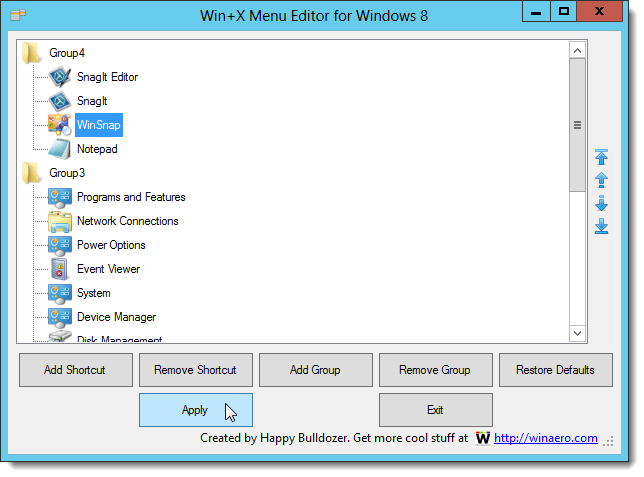Click the Remove Shortcut button
Screen dimensions: 644x477
point(196,370)
